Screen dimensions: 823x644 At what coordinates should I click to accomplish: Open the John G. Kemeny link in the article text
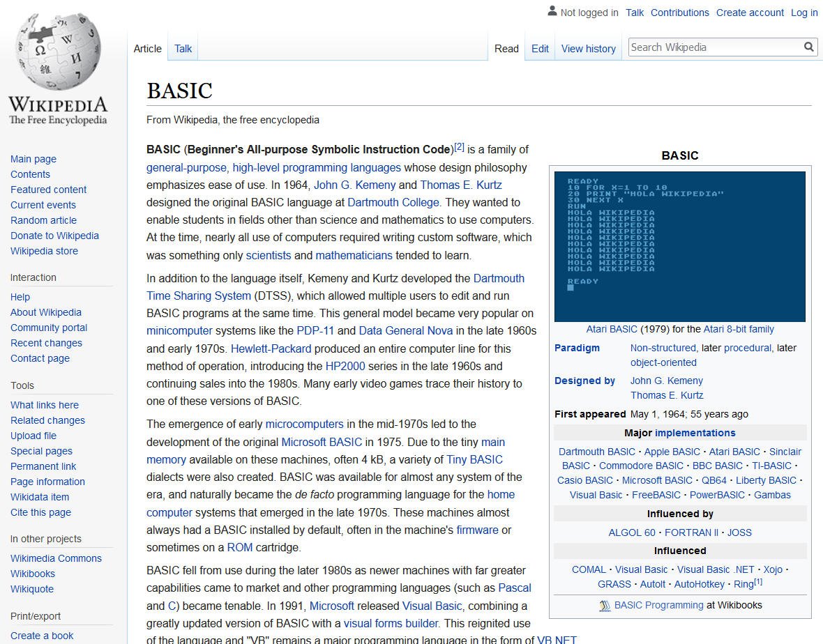point(355,185)
